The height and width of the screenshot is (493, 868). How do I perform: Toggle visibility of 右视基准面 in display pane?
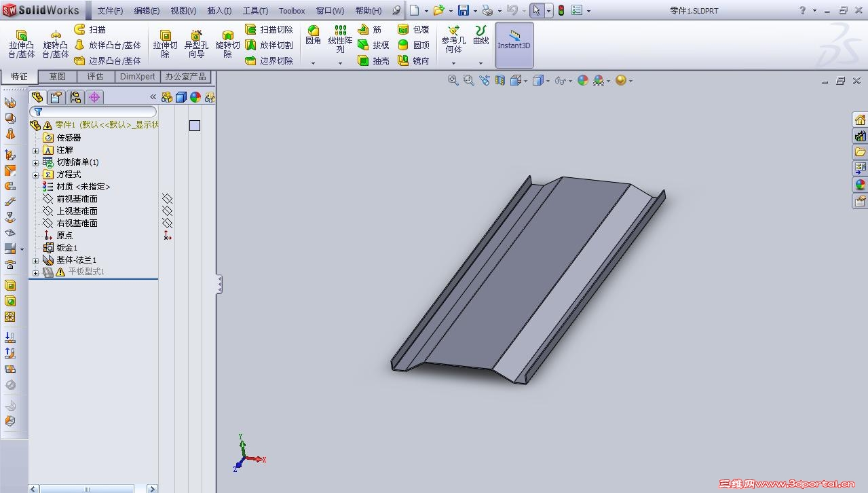coord(167,223)
